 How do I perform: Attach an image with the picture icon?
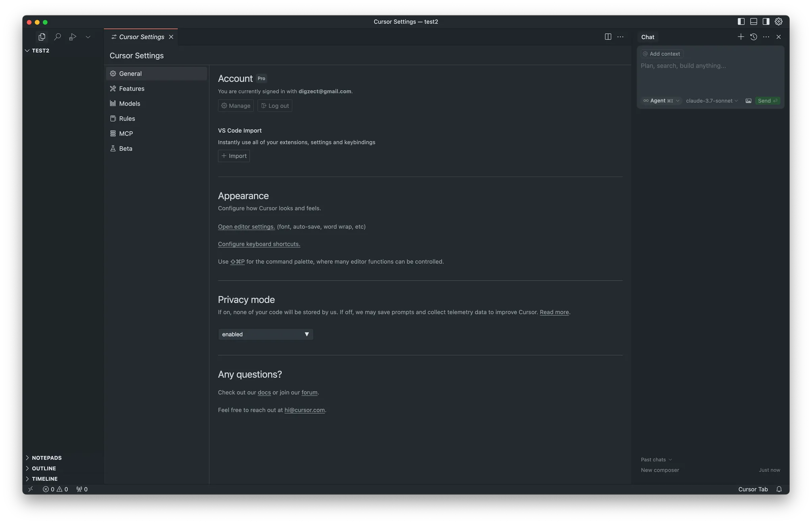749,101
